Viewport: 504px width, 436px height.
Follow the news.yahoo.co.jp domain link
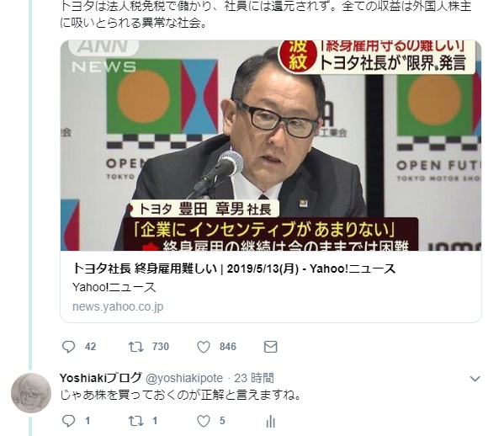coord(118,306)
